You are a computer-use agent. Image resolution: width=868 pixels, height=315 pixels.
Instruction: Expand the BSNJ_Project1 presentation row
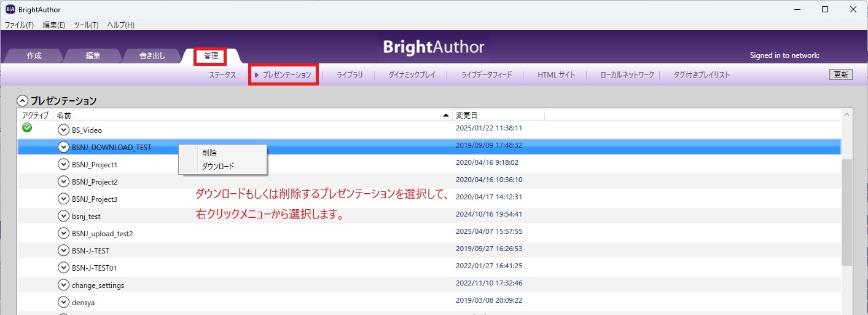click(63, 164)
